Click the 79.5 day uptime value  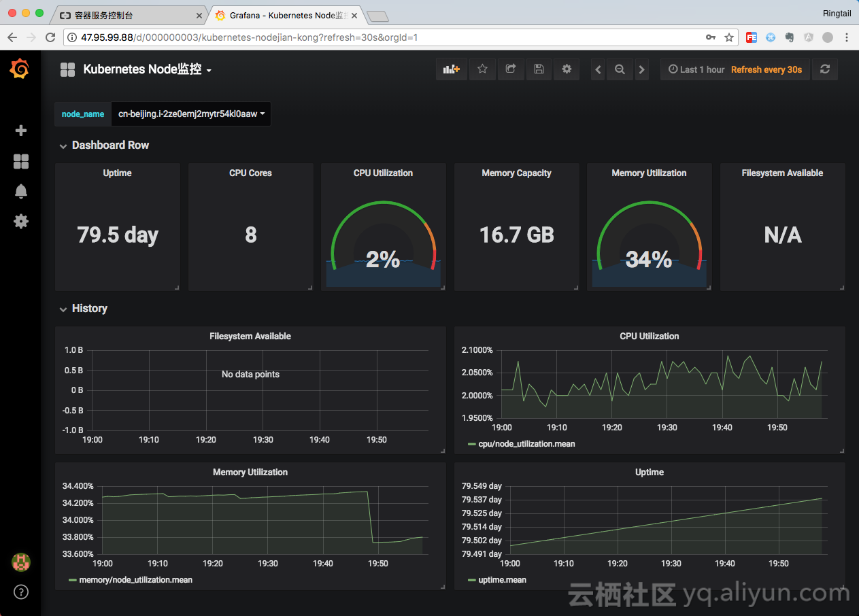[117, 235]
